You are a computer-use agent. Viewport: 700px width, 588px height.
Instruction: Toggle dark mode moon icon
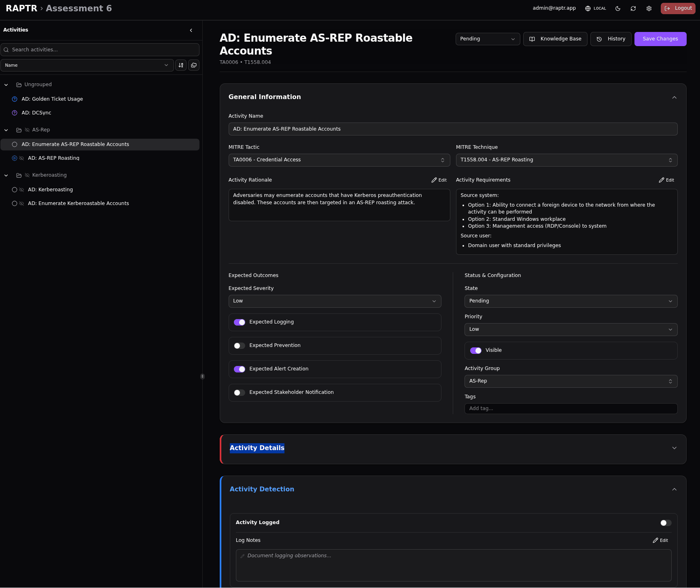[x=618, y=8]
